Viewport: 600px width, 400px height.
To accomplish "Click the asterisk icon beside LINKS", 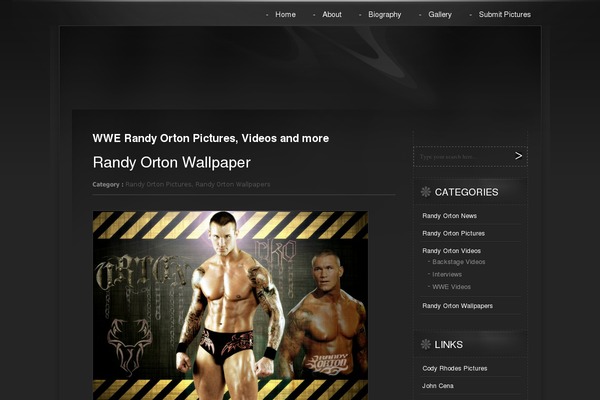I will pyautogui.click(x=426, y=344).
